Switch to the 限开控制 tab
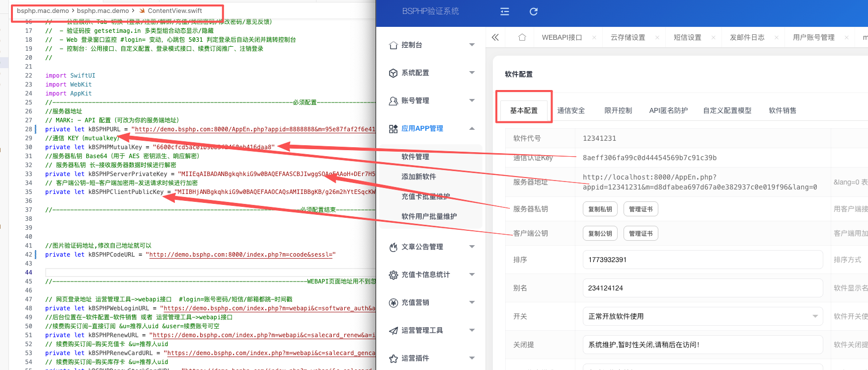The width and height of the screenshot is (868, 370). [x=618, y=110]
